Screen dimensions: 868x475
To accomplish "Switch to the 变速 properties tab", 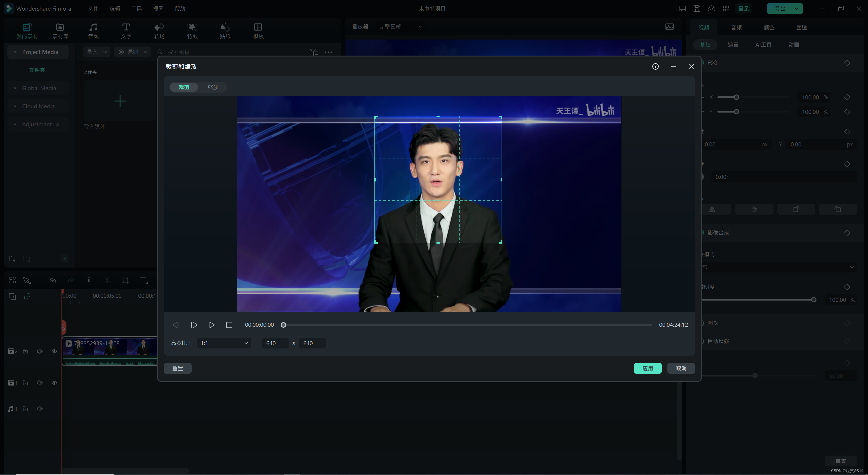I will pos(801,27).
